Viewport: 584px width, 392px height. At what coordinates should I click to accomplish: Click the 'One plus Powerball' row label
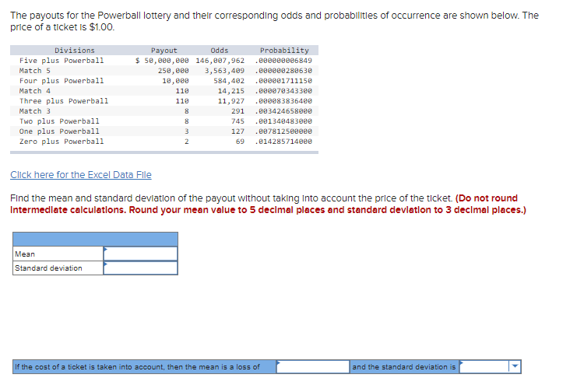(59, 131)
